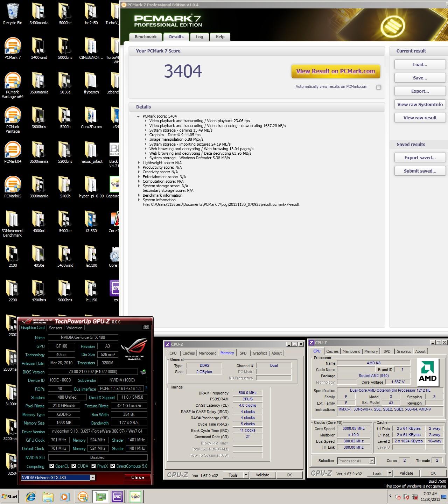
Task: Click Validate in the Memory CPU-Z window
Action: point(262,475)
